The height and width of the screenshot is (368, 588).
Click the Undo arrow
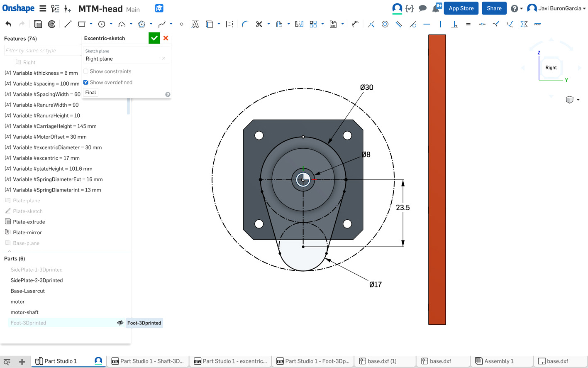point(8,24)
